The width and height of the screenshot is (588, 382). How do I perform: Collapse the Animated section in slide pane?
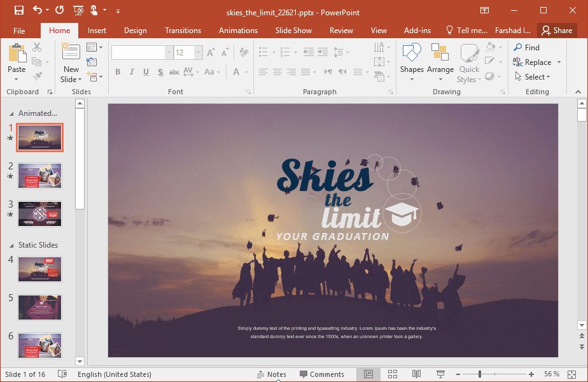(11, 114)
